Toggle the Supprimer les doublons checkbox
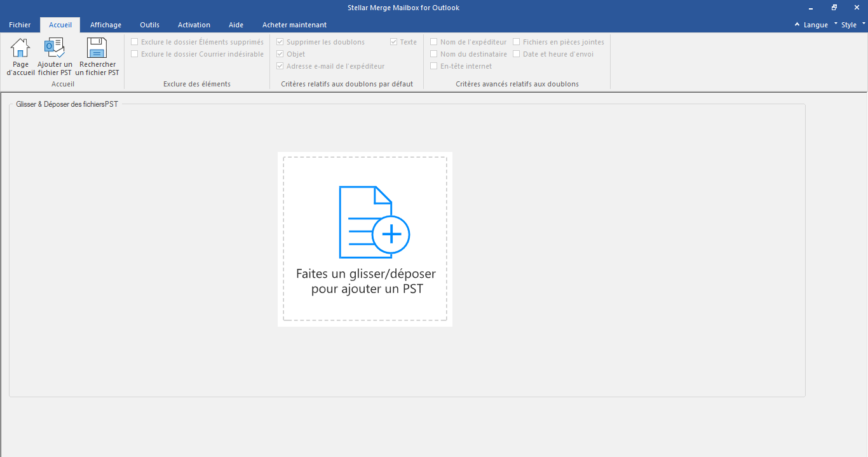The height and width of the screenshot is (457, 868). [x=280, y=42]
